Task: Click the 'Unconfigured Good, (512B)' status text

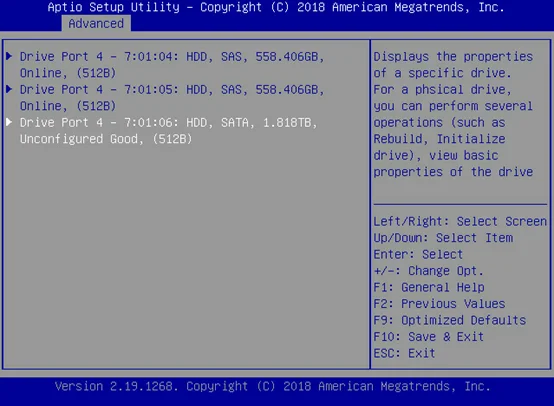Action: (106, 139)
